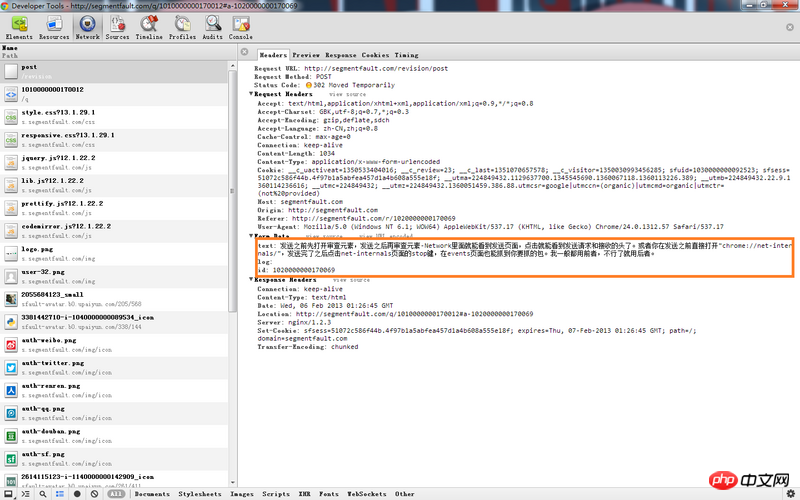Collapse the Response Headers section
800x500 pixels.
tap(253, 280)
